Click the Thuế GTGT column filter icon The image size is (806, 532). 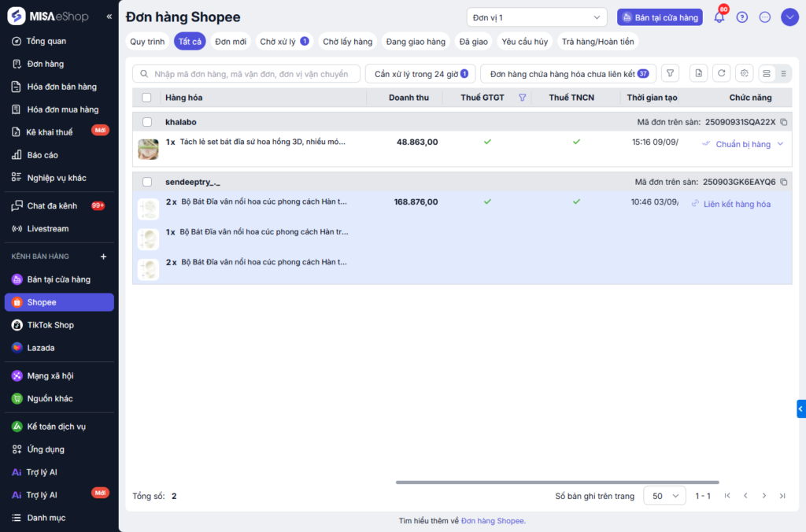click(523, 98)
